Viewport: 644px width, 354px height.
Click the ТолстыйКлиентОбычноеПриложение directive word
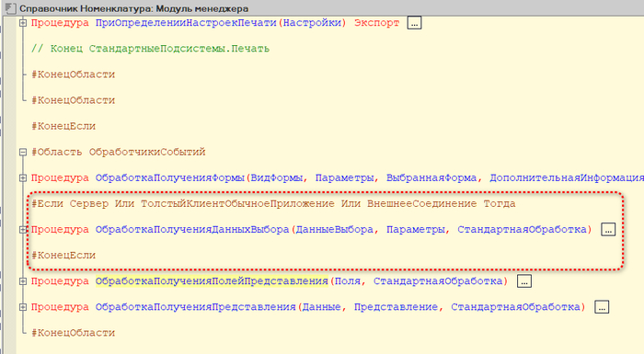(237, 204)
